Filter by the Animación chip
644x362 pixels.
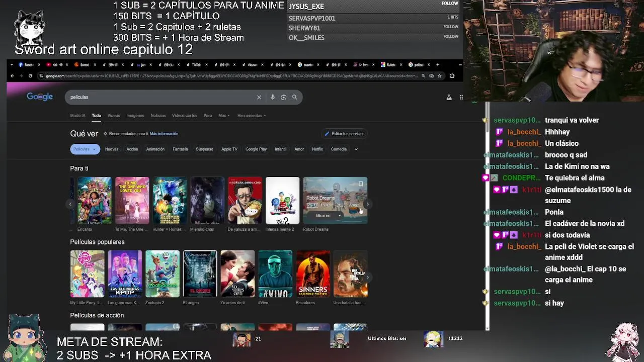(x=155, y=149)
